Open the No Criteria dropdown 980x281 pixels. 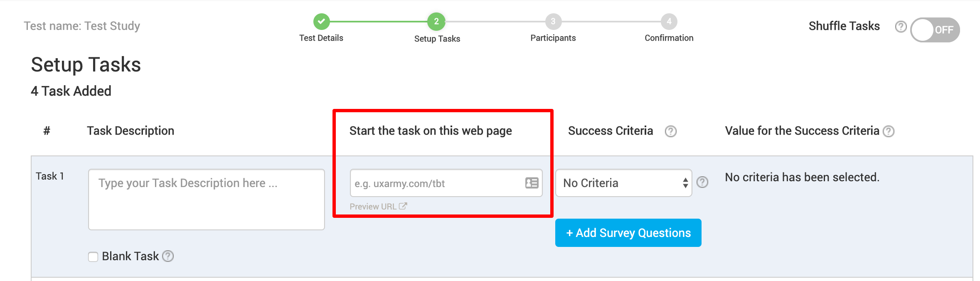pyautogui.click(x=623, y=183)
